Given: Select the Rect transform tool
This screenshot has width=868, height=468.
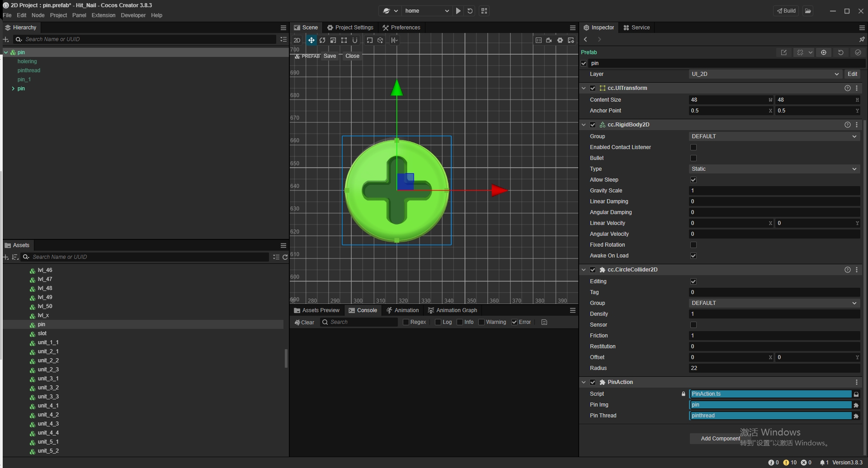Looking at the screenshot, I should [344, 40].
